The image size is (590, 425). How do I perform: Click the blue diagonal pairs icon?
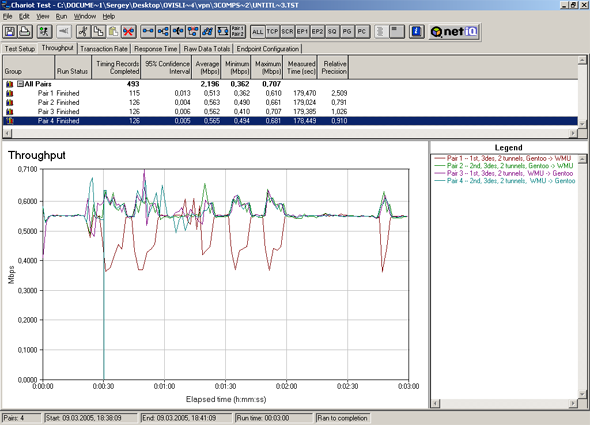click(x=208, y=32)
